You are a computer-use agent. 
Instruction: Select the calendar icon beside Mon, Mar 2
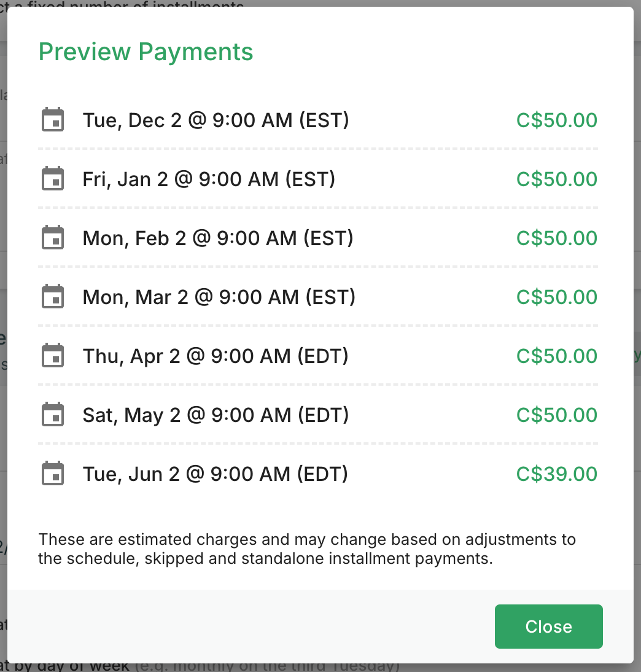53,297
